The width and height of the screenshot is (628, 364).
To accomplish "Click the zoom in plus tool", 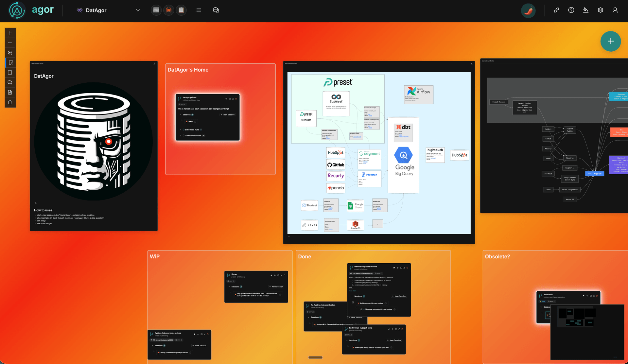I will point(10,33).
